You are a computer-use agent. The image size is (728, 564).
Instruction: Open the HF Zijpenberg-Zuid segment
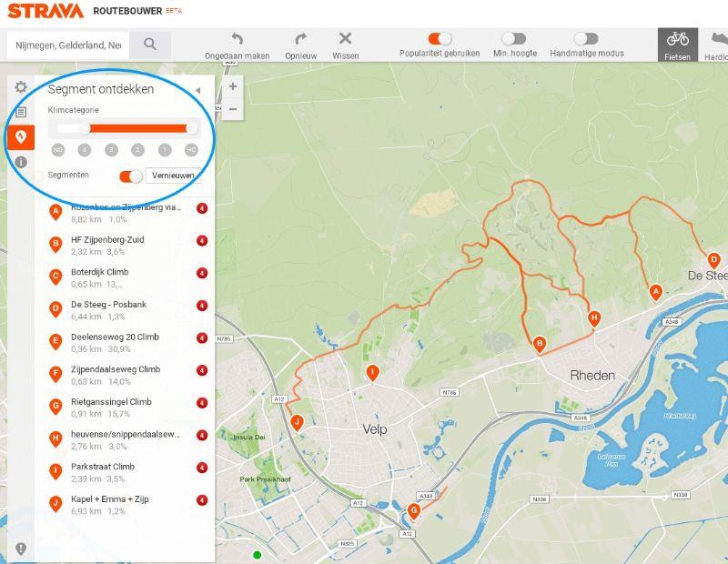tap(107, 240)
